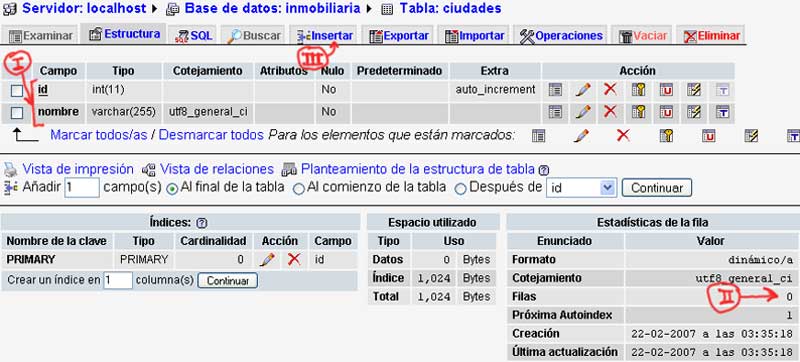The width and height of the screenshot is (800, 362).
Task: Continuar button for adding campos
Action: [x=657, y=188]
